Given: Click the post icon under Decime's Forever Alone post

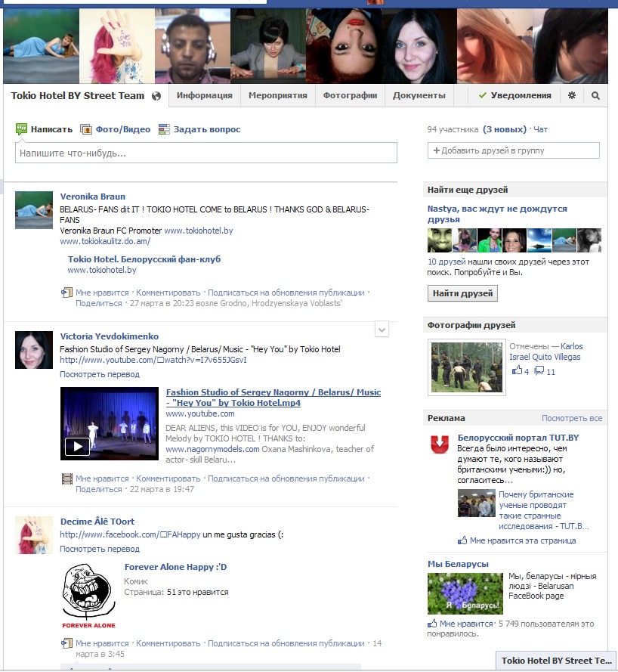Looking at the screenshot, I should point(66,643).
